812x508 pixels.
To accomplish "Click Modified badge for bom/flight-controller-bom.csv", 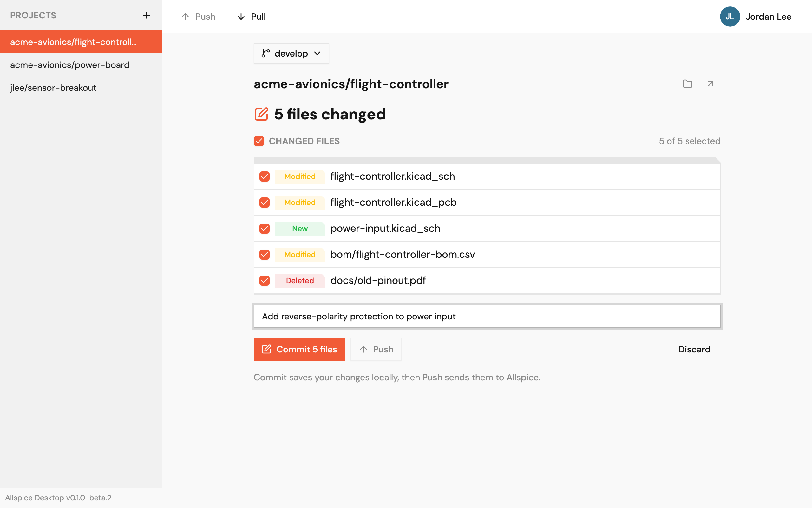I will [300, 255].
